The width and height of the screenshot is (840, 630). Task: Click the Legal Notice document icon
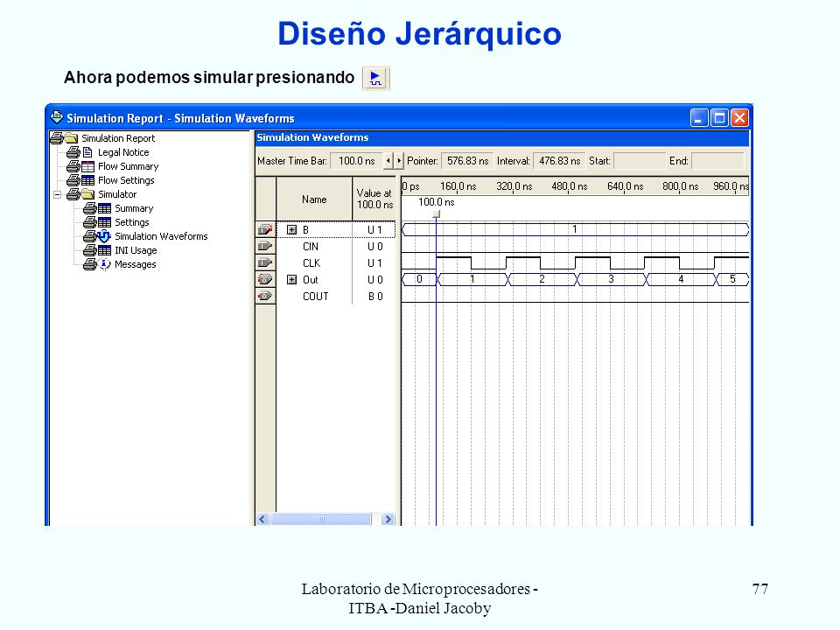click(x=87, y=152)
